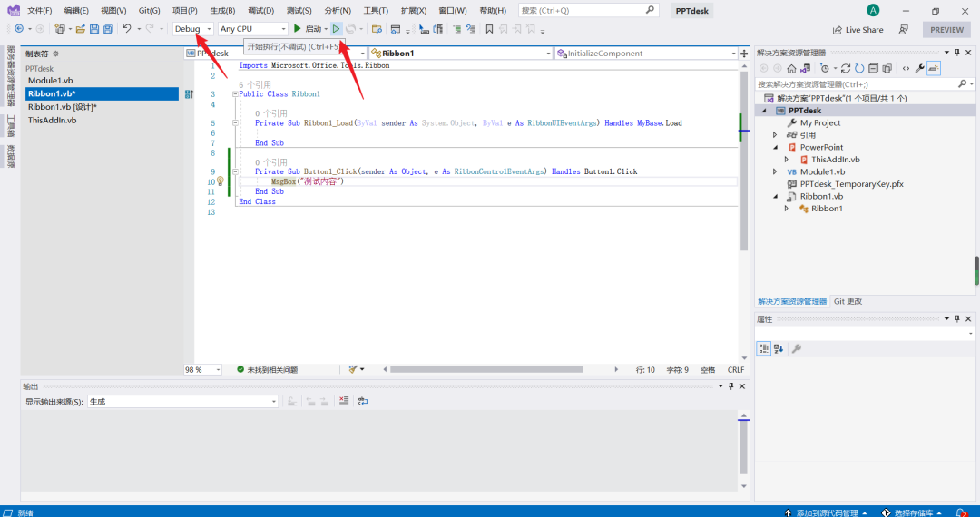Click Clear All icon in Output panel
The image size is (980, 517).
[344, 401]
